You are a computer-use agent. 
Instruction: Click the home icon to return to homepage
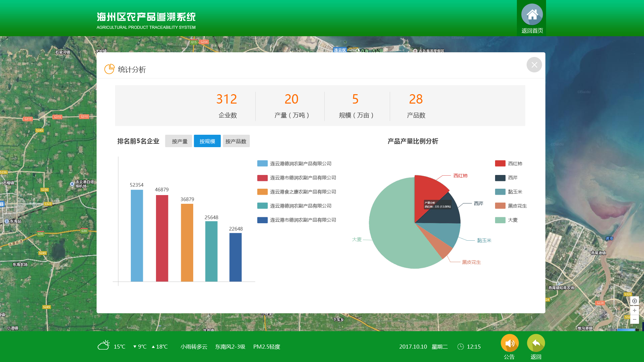[532, 15]
